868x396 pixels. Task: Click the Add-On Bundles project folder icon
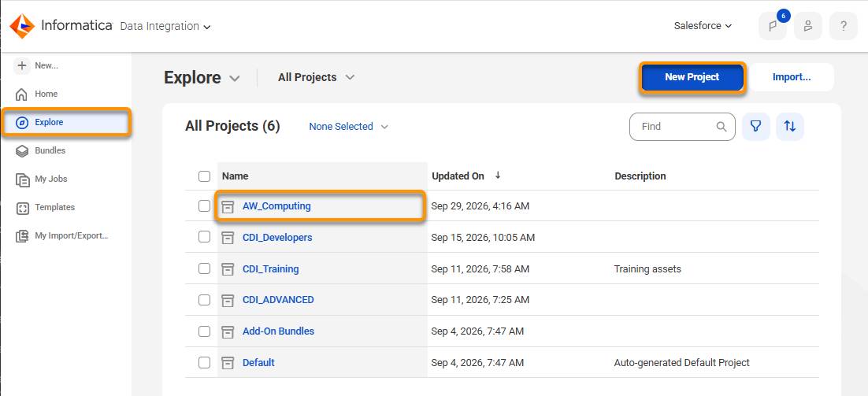(228, 332)
